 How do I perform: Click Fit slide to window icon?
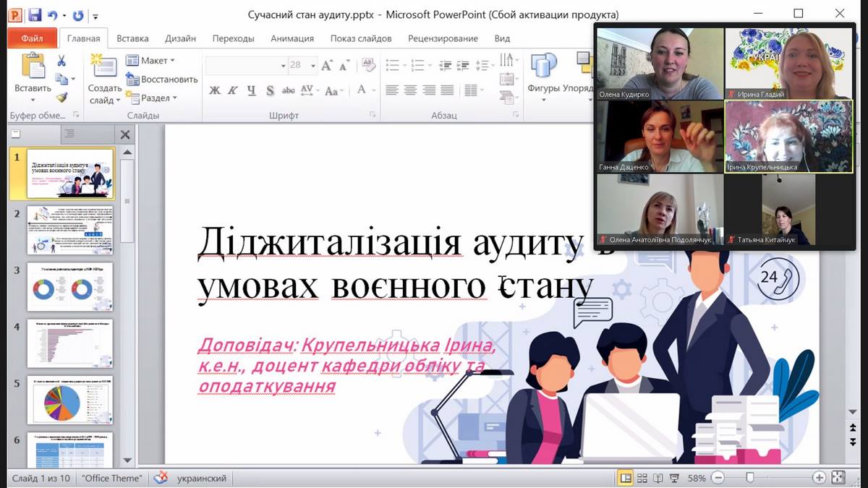tap(838, 478)
